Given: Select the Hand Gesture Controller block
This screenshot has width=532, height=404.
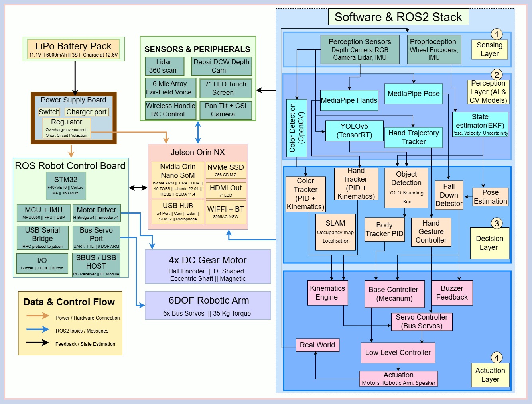Looking at the screenshot, I should [x=431, y=232].
